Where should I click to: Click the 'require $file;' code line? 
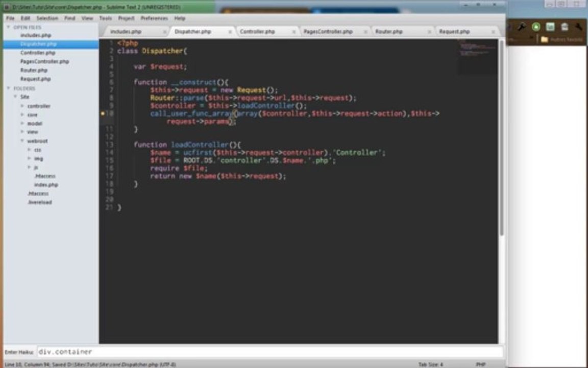[x=179, y=168]
